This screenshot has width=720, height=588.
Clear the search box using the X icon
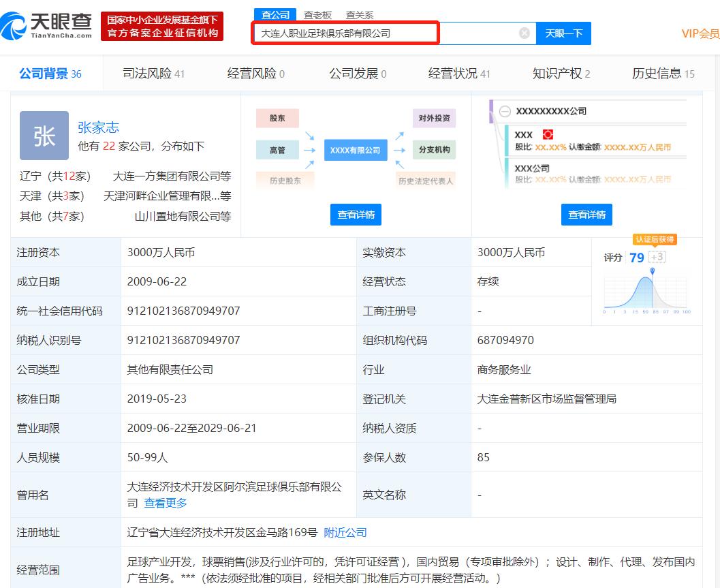523,32
